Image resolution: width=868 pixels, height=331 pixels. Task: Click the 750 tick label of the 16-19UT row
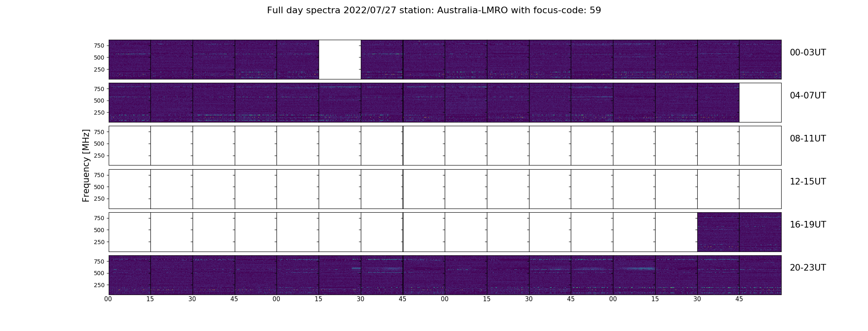point(99,218)
